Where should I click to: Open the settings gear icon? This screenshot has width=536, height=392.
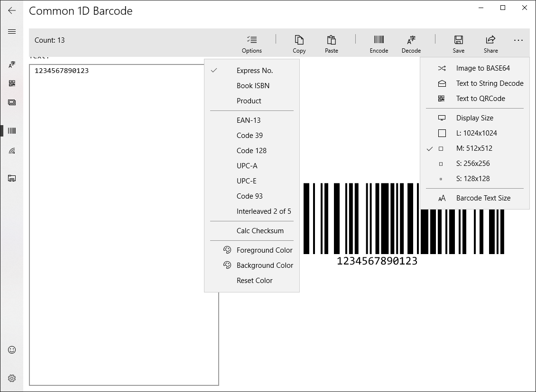12,378
